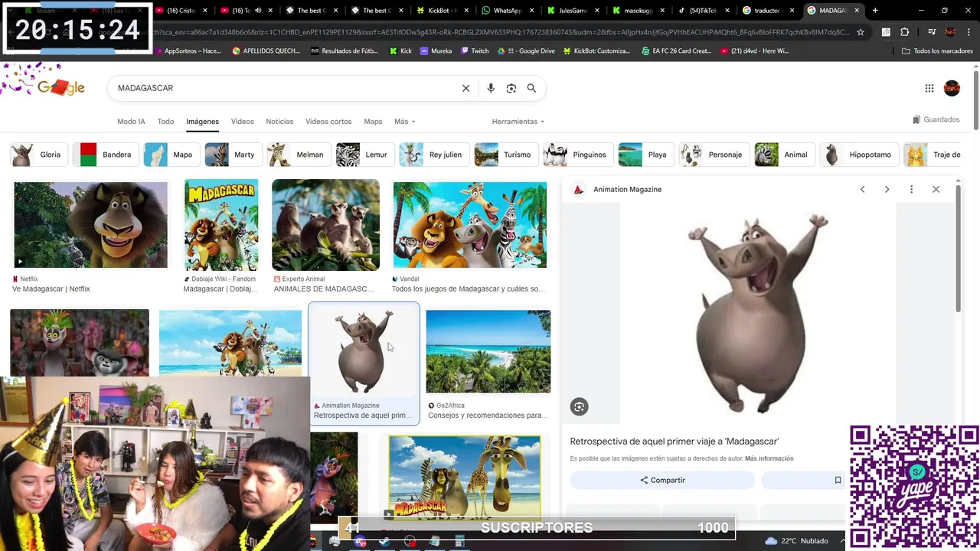Click the Lens search-inside-image icon on hippo
Screen dimensions: 980x551
click(x=580, y=407)
